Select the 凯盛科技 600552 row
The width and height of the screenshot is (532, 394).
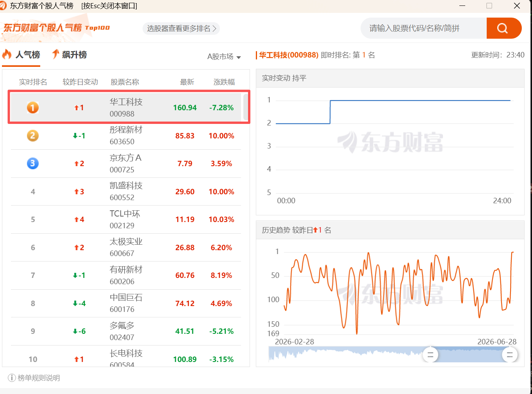point(126,192)
